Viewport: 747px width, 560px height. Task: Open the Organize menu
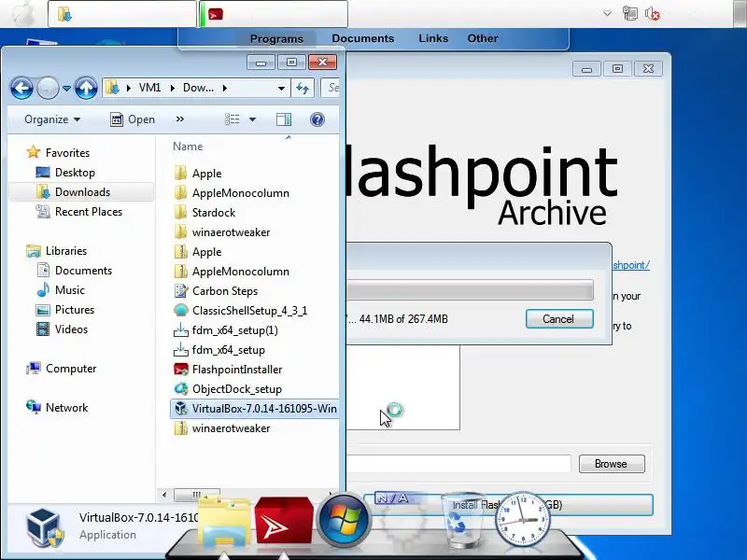pyautogui.click(x=52, y=119)
